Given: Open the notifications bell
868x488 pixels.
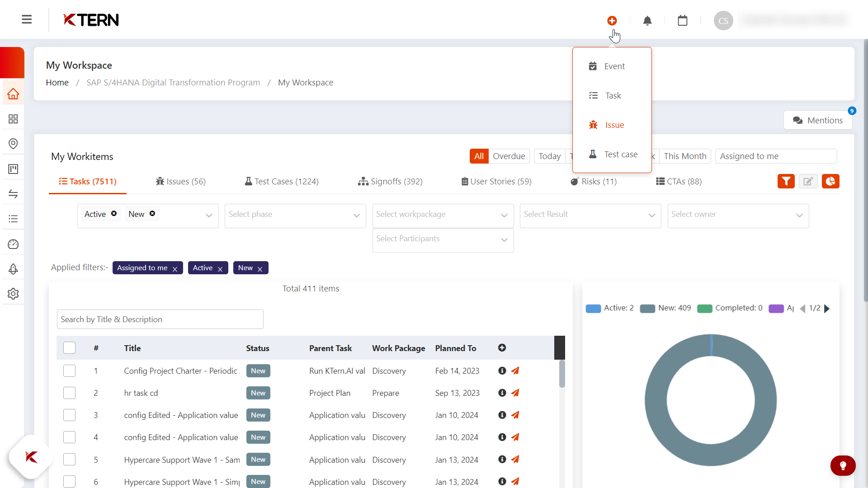Looking at the screenshot, I should coord(647,21).
